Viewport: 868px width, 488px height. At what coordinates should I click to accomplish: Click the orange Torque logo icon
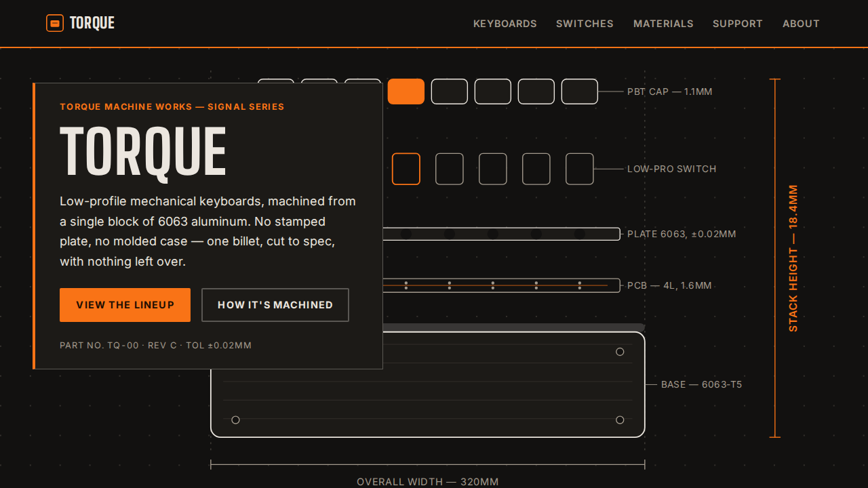[x=55, y=23]
